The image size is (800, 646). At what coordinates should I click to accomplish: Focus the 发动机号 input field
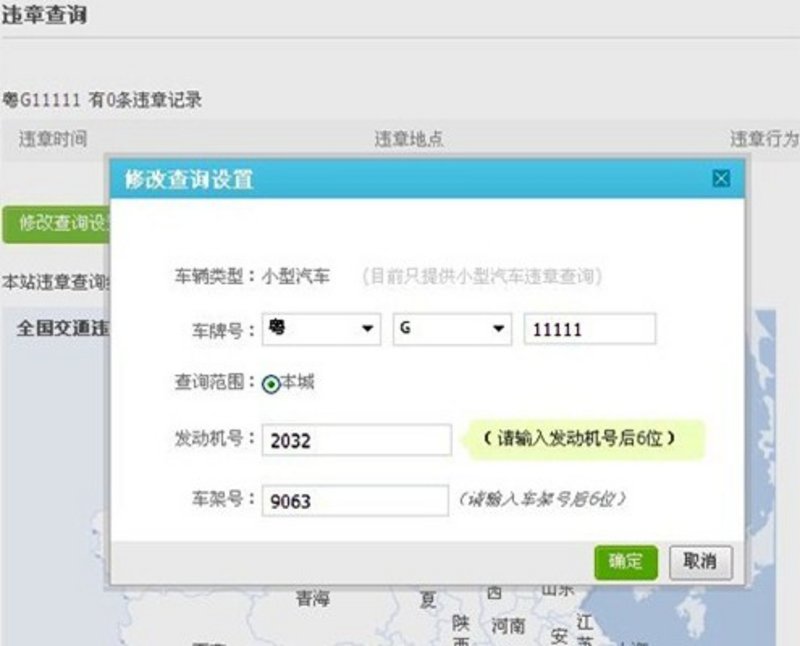(356, 440)
